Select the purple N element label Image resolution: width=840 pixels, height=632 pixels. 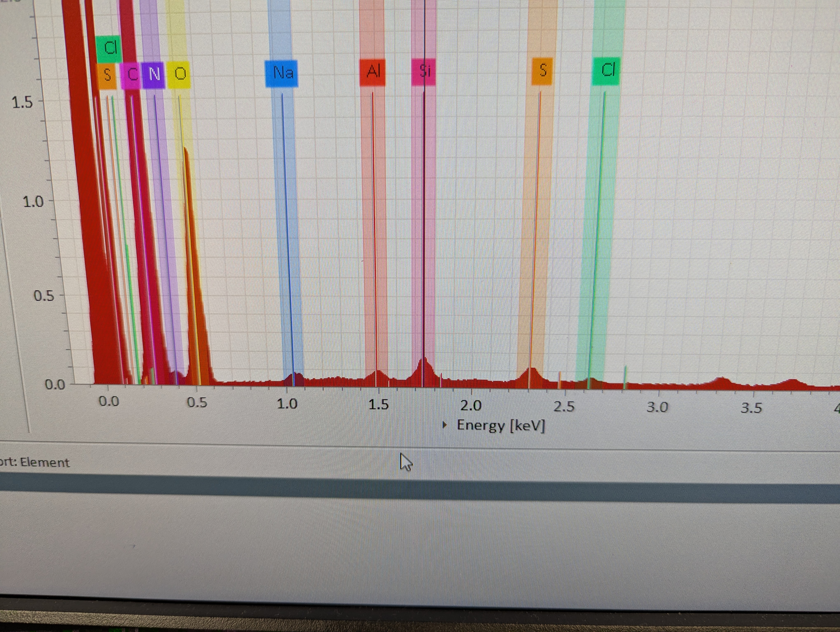tap(154, 75)
